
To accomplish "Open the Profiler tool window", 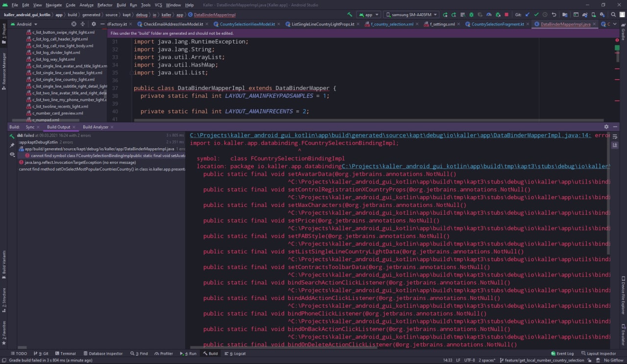I will click(163, 353).
